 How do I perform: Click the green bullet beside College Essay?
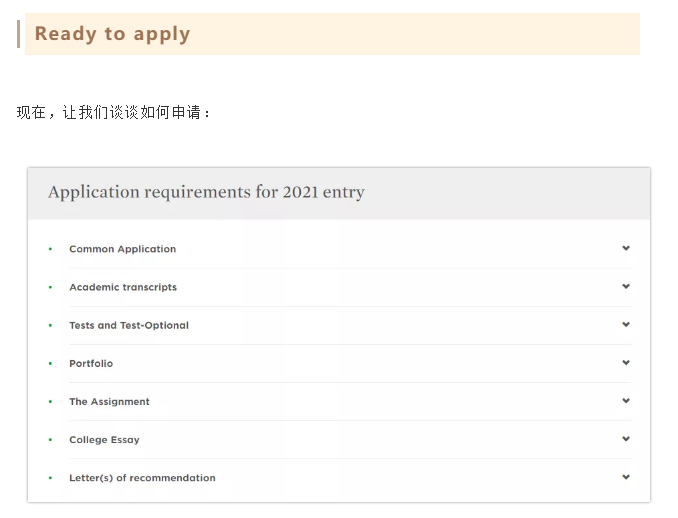tap(51, 440)
